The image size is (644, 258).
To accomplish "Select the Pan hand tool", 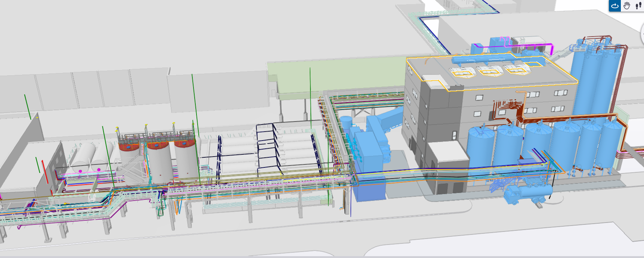I will pos(627,6).
